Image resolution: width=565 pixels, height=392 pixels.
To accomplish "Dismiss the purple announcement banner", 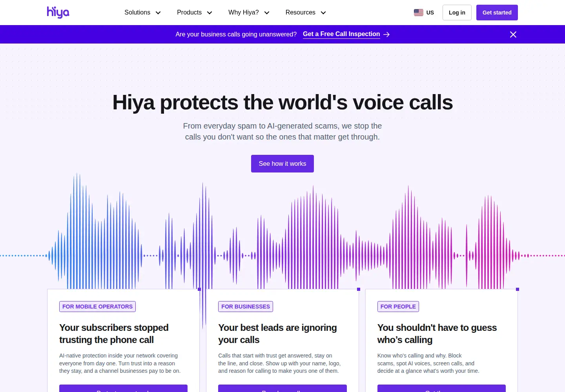I will (513, 34).
